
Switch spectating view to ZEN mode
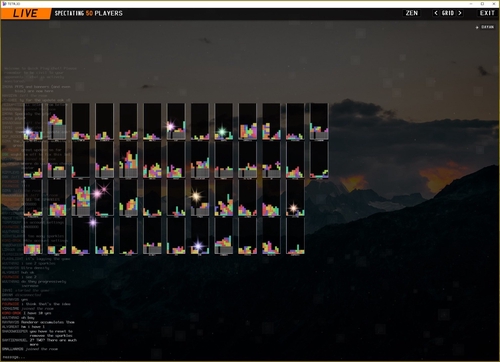[x=412, y=13]
